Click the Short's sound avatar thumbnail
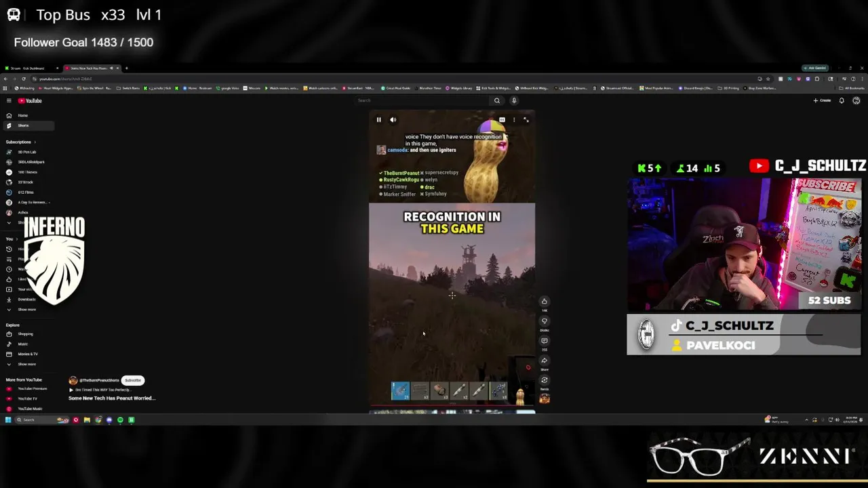Image resolution: width=868 pixels, height=488 pixels. coord(544,399)
